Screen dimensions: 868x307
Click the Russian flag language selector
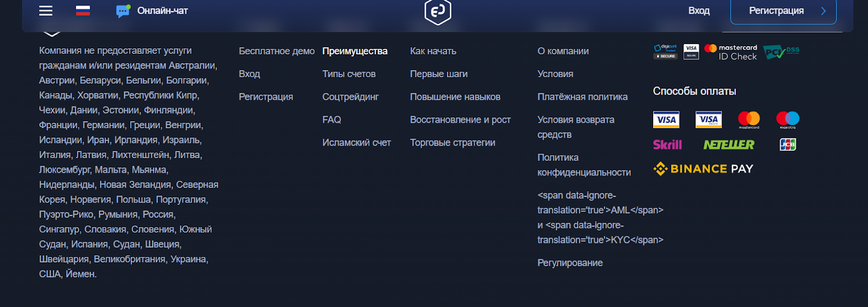(83, 11)
